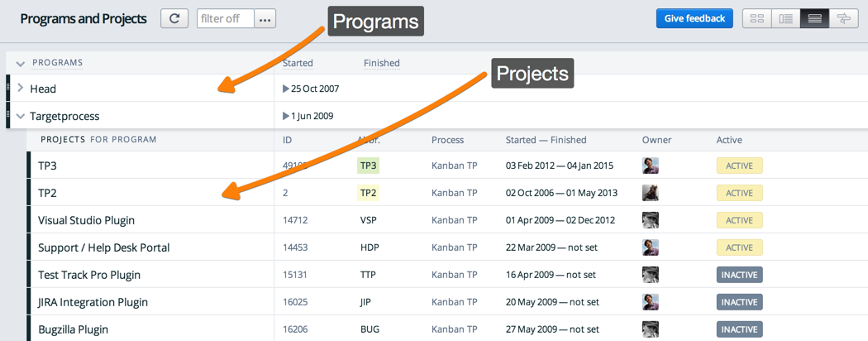This screenshot has width=868, height=341.
Task: Toggle ACTIVE state for Support / Help Desk Portal
Action: (740, 247)
